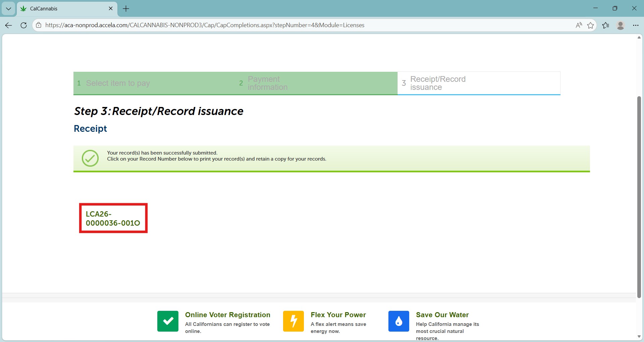
Task: Minimize the browser window
Action: pyautogui.click(x=596, y=8)
